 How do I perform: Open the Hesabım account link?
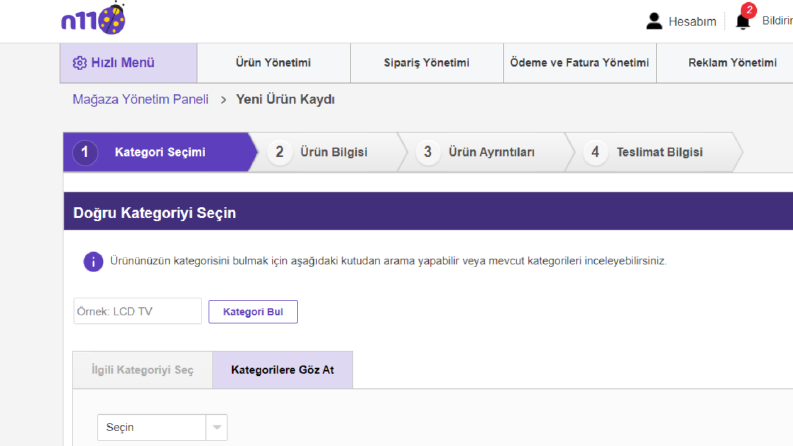pos(692,21)
